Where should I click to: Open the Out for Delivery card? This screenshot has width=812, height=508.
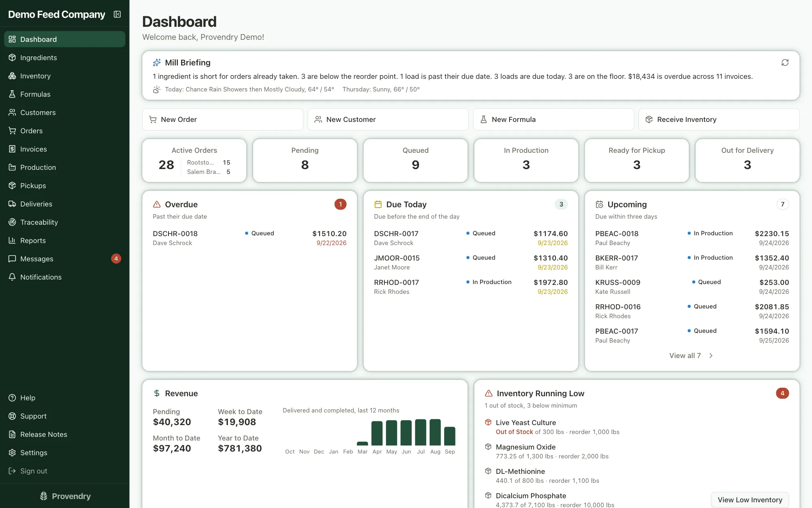(x=747, y=161)
